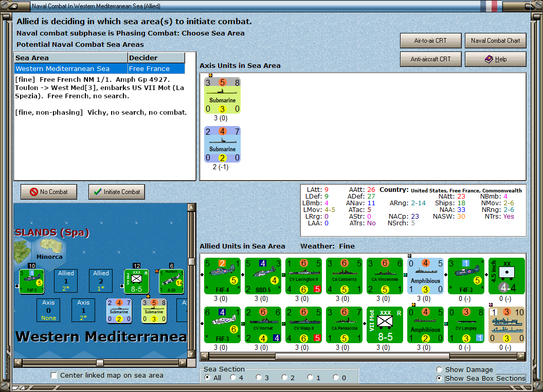This screenshot has width=543, height=392.
Task: Click the CA Vincennes cruiser counter
Action: pos(385,276)
